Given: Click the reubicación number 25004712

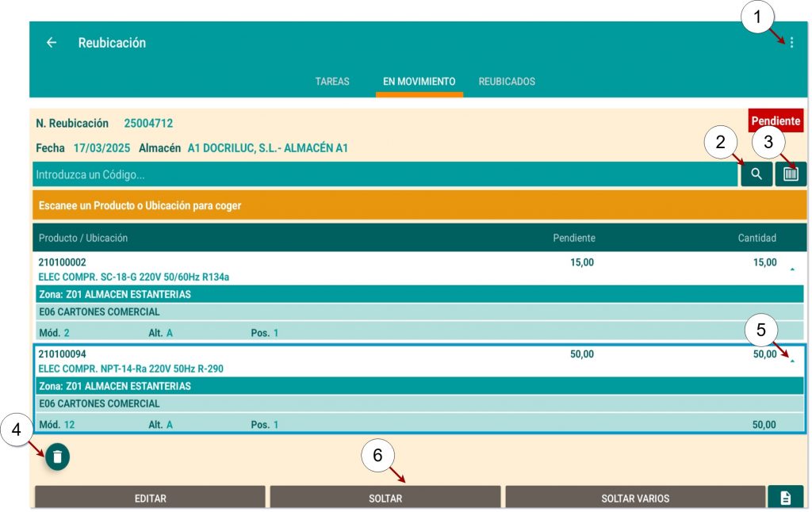Looking at the screenshot, I should pos(148,124).
